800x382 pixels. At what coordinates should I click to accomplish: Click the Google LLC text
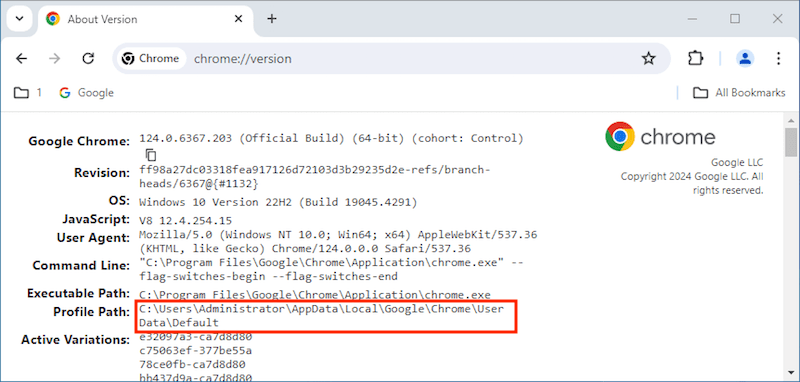[737, 163]
